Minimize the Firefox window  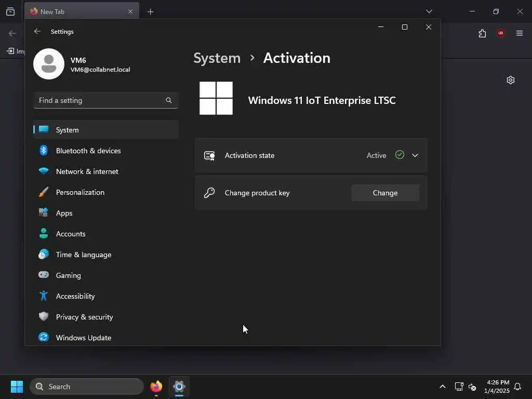472,11
